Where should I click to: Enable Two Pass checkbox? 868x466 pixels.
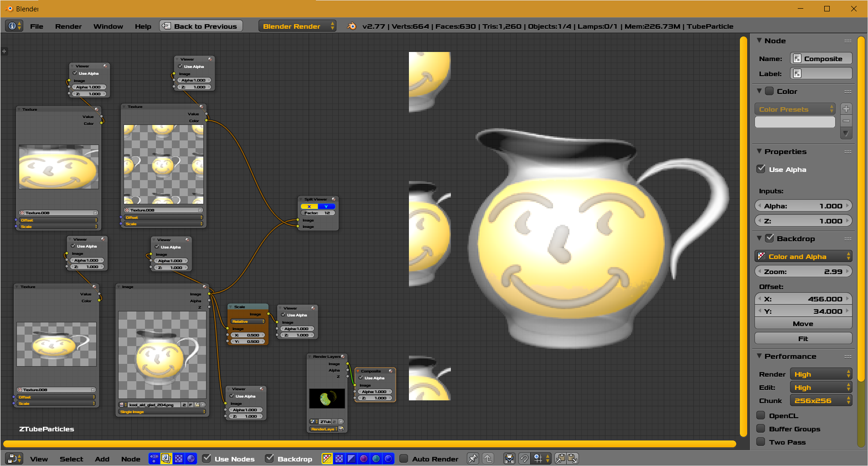coord(761,441)
